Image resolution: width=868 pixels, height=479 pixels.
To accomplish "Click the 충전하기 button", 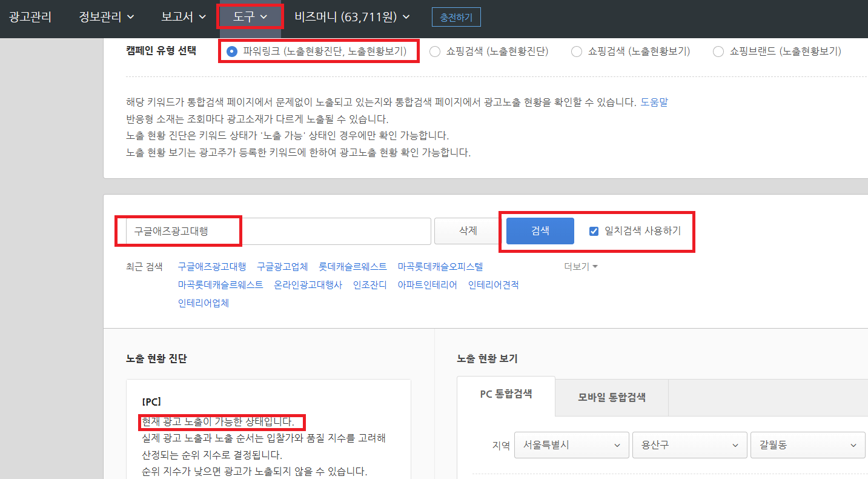I will pyautogui.click(x=456, y=17).
